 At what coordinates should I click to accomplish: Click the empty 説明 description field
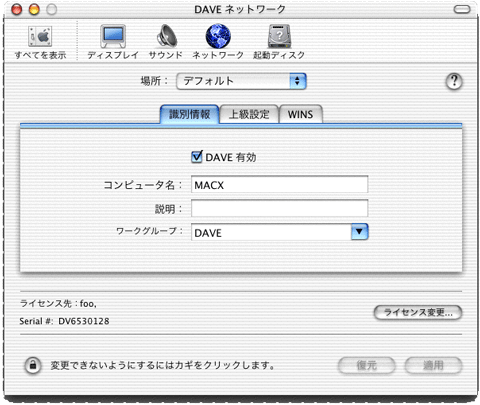click(279, 208)
